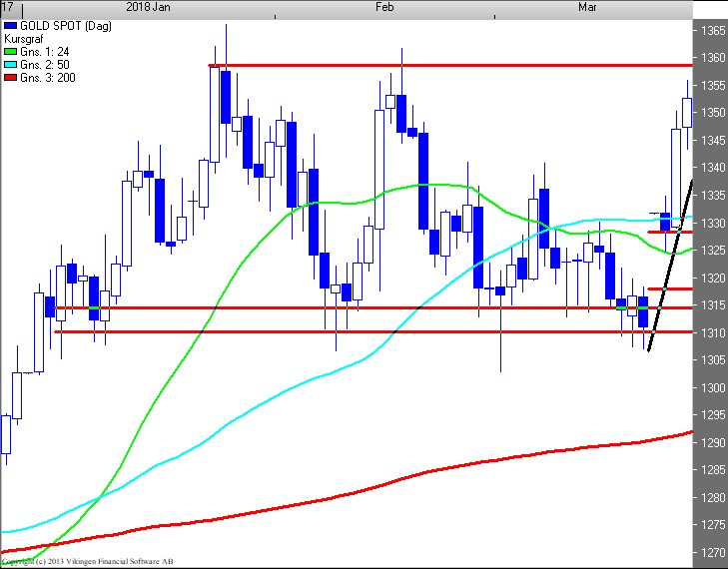Click the blue GOLD SPOT legend swatch
The height and width of the screenshot is (569, 728).
point(10,23)
